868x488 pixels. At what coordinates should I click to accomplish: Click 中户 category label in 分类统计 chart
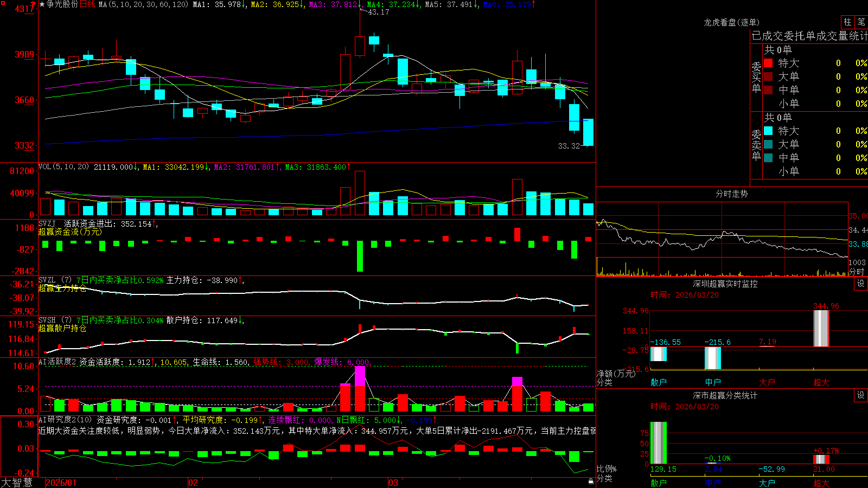tap(713, 483)
